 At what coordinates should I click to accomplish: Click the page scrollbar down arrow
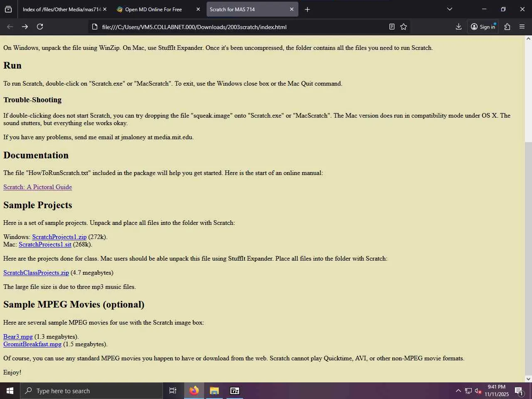coord(528,379)
